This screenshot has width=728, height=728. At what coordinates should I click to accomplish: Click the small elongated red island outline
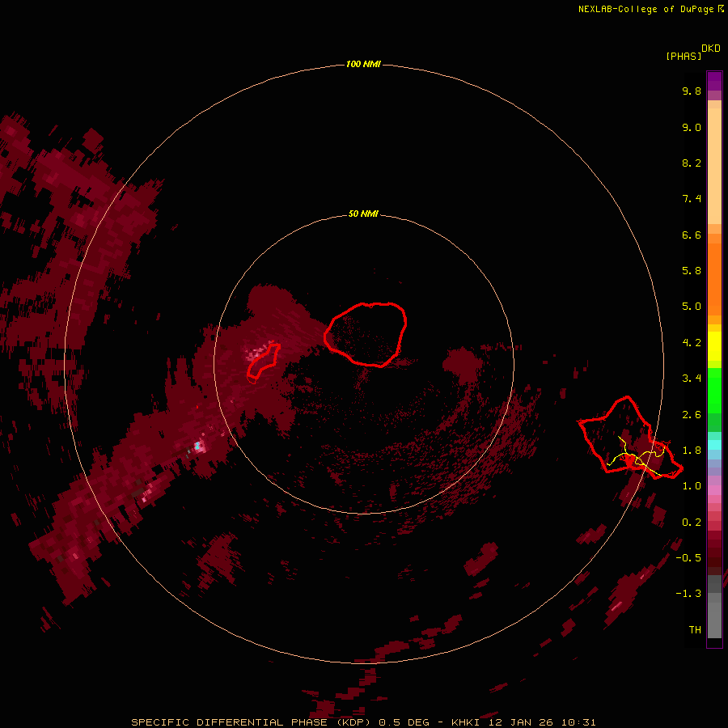click(x=263, y=362)
